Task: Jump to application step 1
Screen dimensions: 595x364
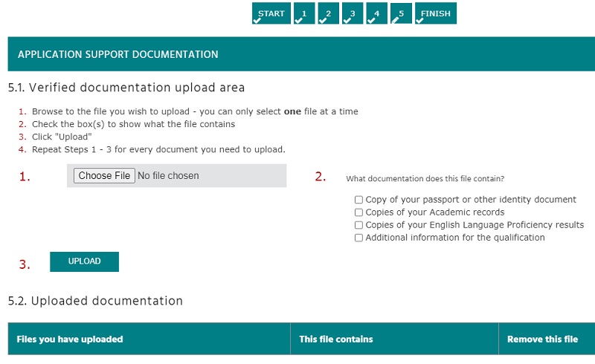Action: click(x=304, y=13)
